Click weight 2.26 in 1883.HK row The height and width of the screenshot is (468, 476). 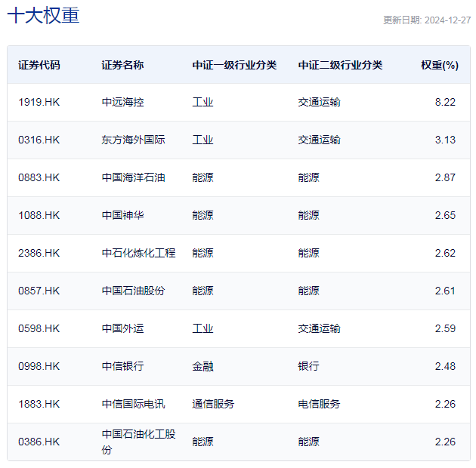pyautogui.click(x=445, y=404)
